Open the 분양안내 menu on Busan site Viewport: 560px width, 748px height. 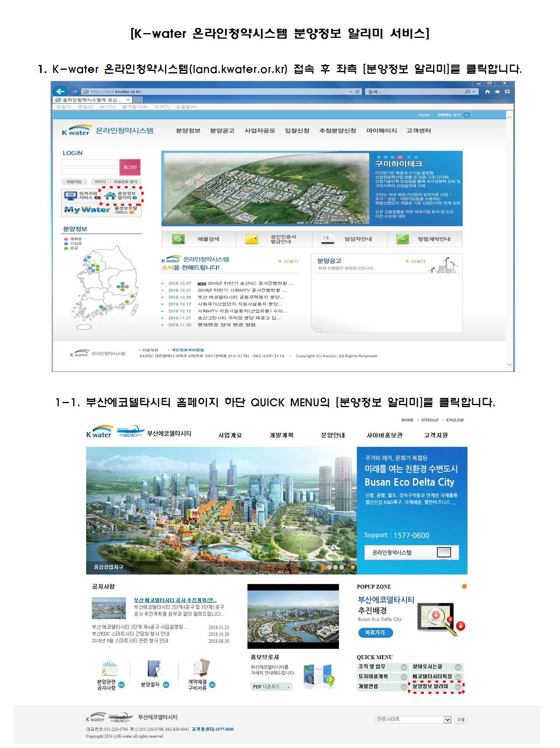[333, 435]
